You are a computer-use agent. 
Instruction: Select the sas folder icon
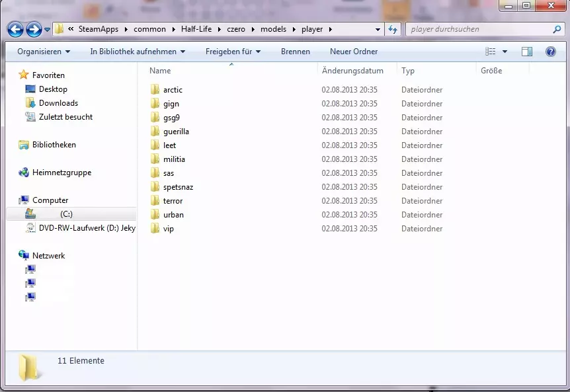click(x=155, y=173)
